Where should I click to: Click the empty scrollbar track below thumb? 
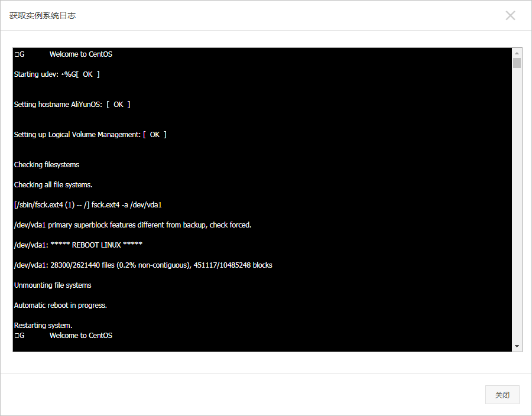517,207
